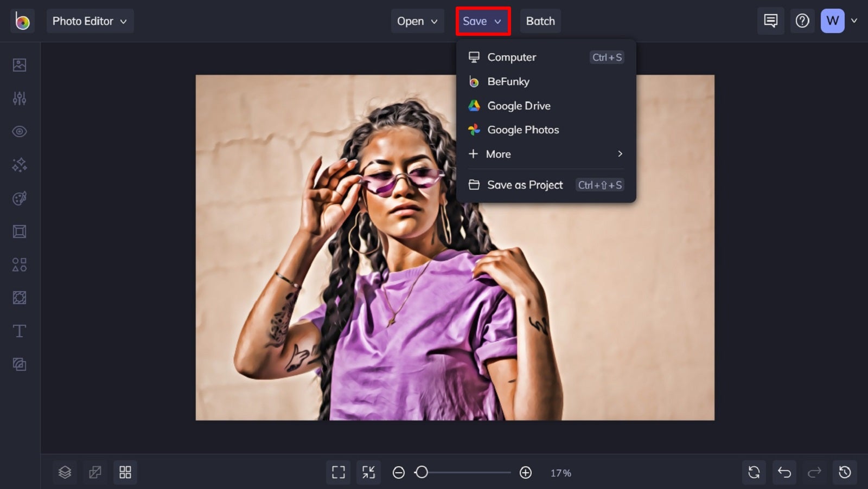Choose Google Drive from the Save menu

point(519,106)
